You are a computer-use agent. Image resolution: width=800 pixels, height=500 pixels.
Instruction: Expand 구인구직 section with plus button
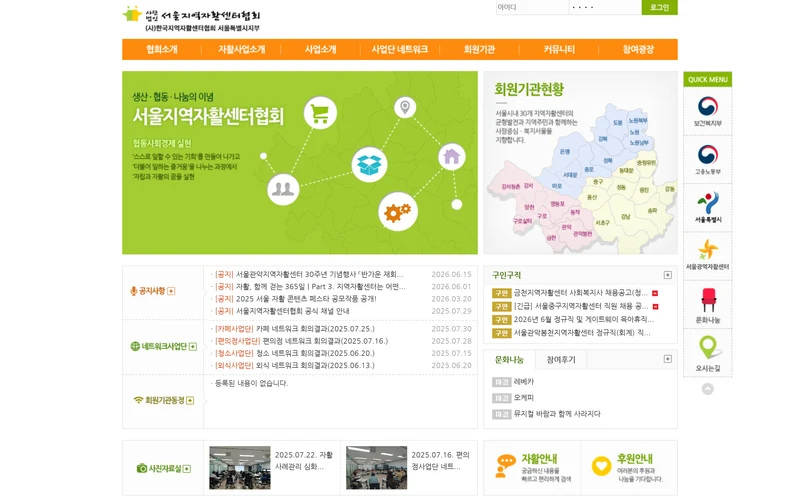tap(667, 275)
